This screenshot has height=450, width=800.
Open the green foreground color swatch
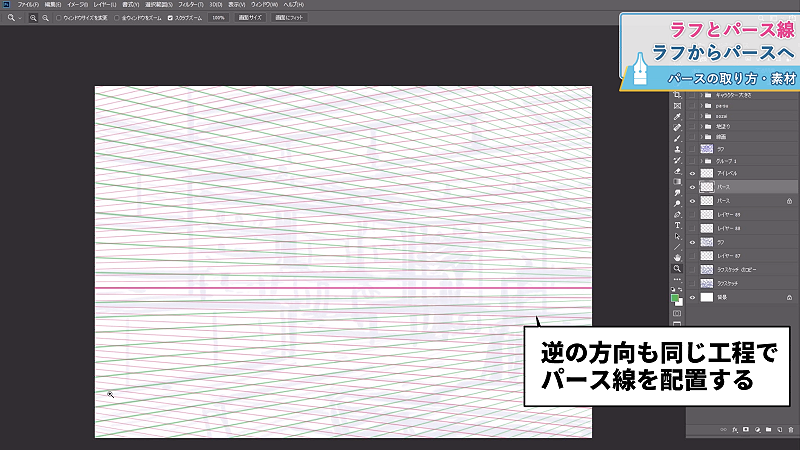pos(674,298)
